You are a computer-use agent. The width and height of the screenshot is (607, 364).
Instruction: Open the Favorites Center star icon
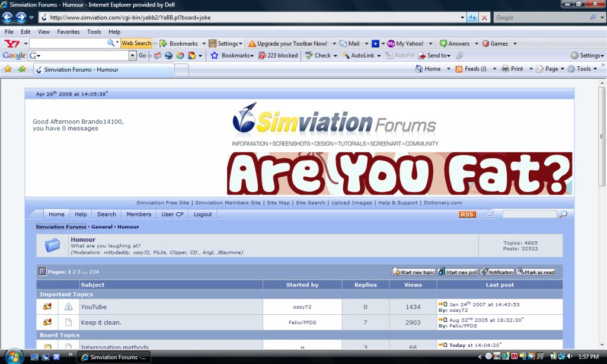coord(8,69)
